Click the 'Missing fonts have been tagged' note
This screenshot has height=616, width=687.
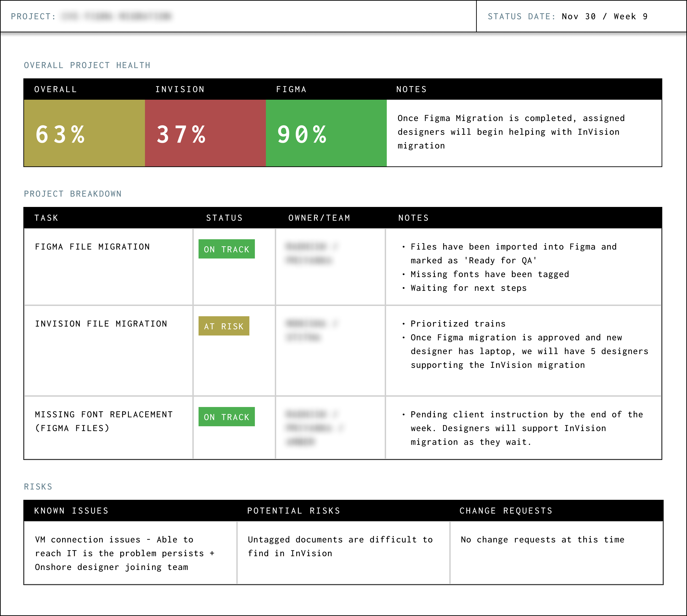click(x=489, y=274)
